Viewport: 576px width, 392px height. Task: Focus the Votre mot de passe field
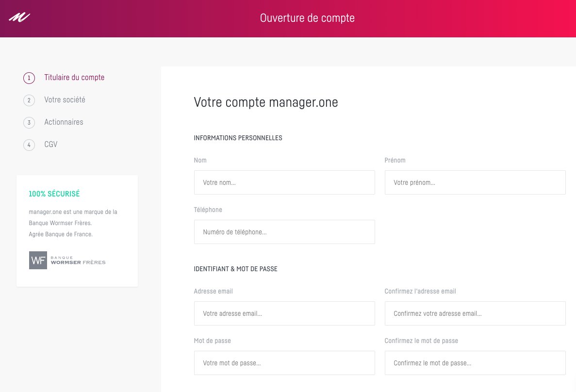(x=284, y=363)
